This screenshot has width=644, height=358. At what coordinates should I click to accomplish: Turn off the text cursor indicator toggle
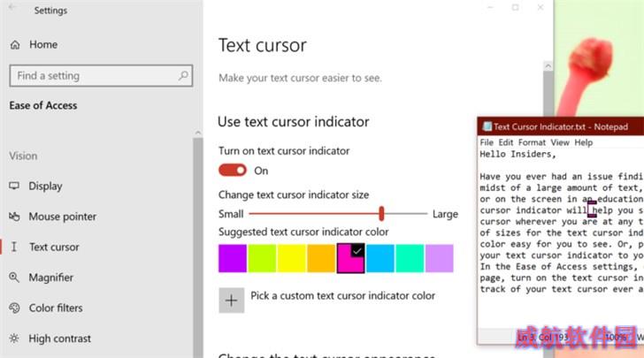(x=233, y=171)
